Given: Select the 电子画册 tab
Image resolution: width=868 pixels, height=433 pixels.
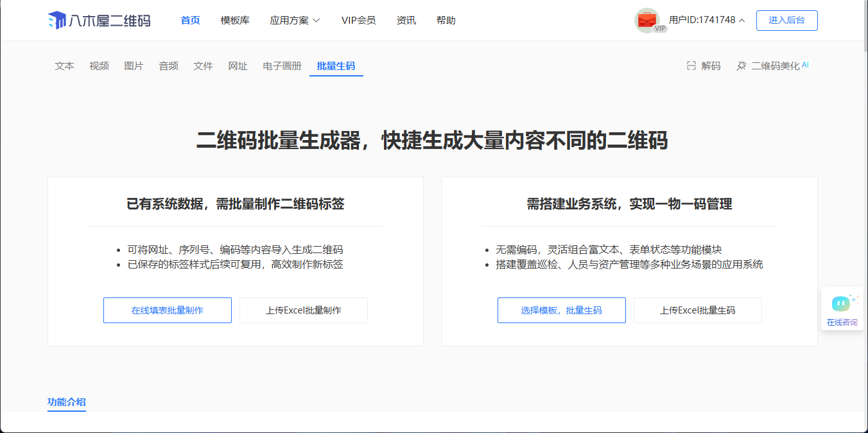Looking at the screenshot, I should tap(282, 66).
